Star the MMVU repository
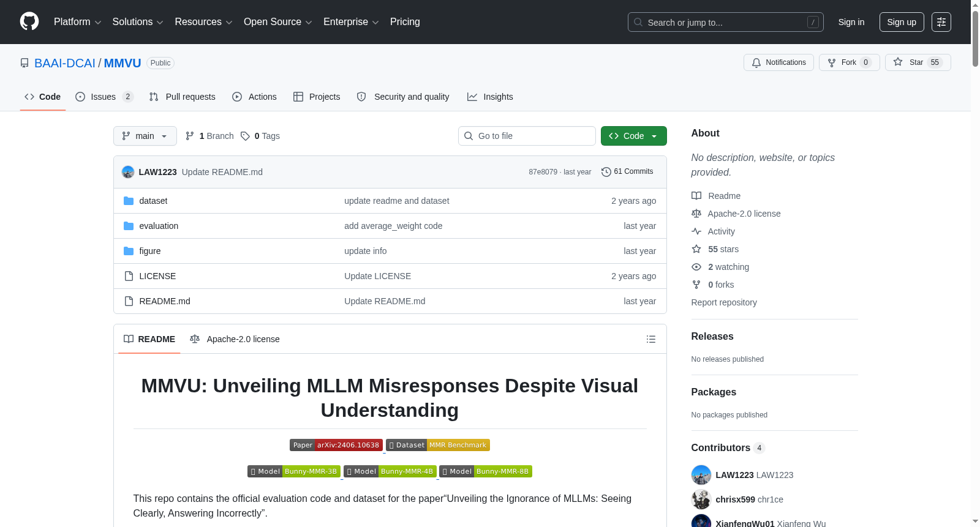The image size is (980, 527). tap(918, 62)
